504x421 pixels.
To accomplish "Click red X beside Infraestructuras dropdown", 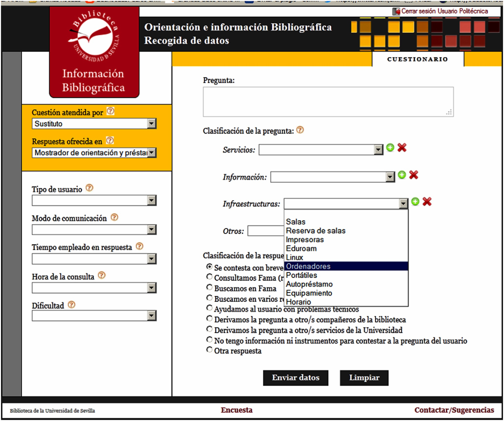I will pos(427,202).
